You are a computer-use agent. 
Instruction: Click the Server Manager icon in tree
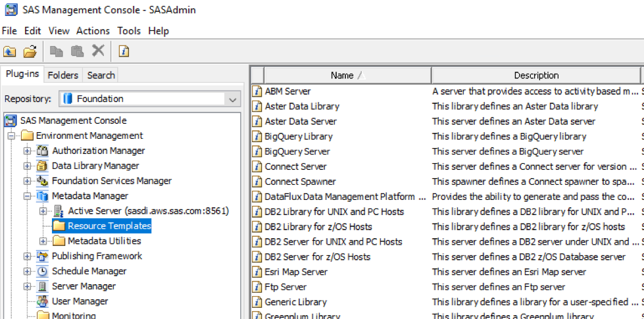(x=43, y=286)
